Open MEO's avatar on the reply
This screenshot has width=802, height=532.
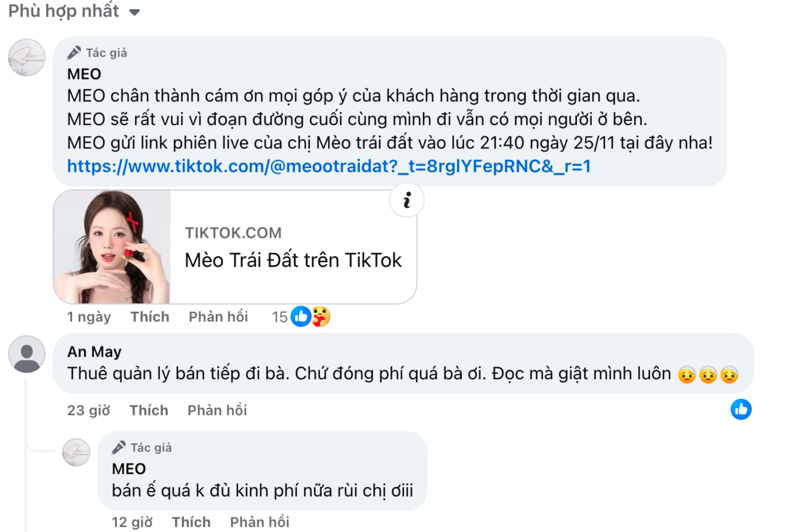click(76, 452)
